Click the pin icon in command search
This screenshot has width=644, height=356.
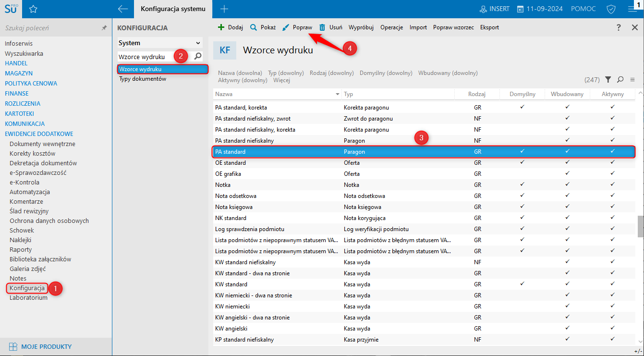pos(104,28)
